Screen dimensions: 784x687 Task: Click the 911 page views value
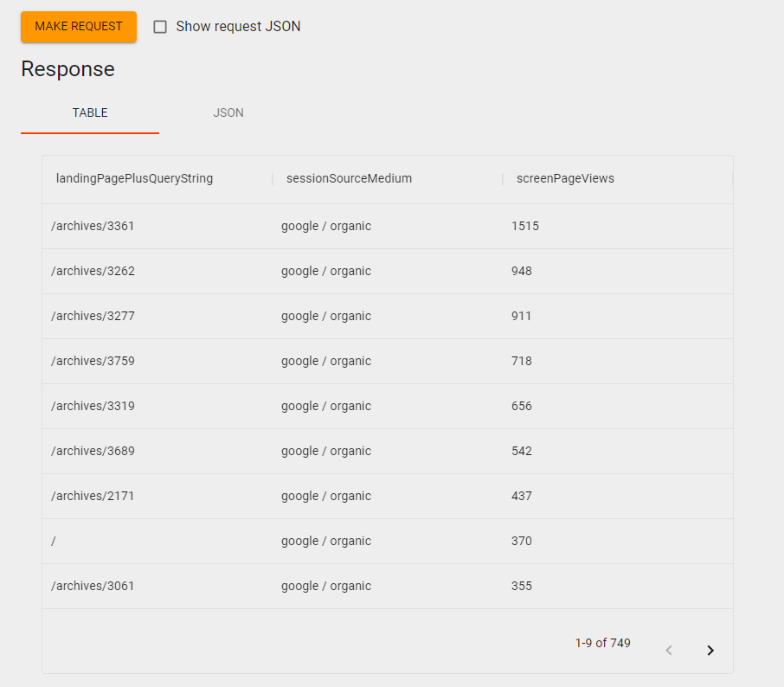[521, 316]
